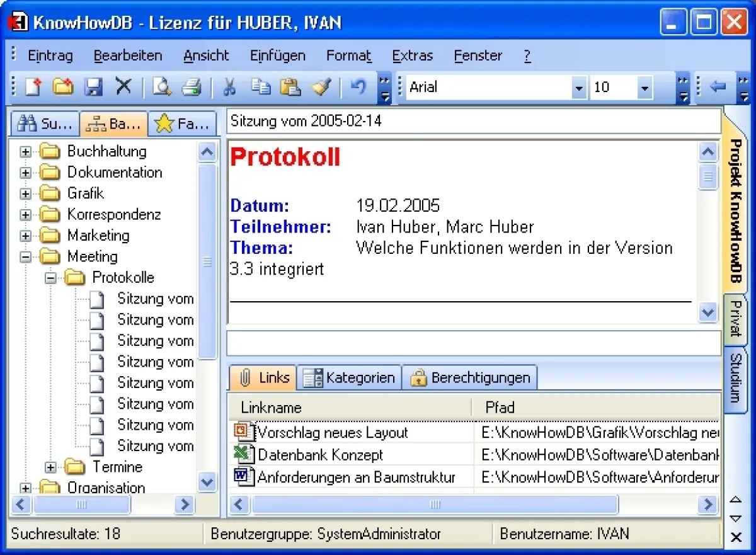Viewport: 756px width, 555px height.
Task: Click the Save floppy disk icon
Action: click(x=93, y=87)
